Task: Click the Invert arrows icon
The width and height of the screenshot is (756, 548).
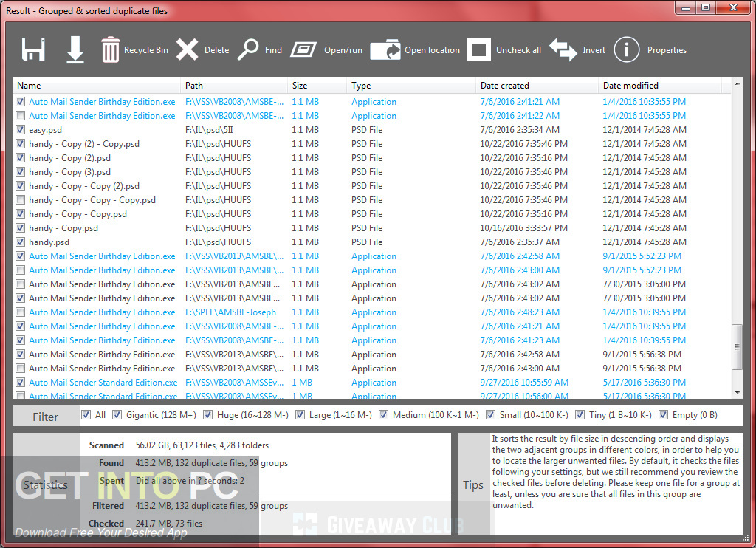Action: [x=563, y=49]
